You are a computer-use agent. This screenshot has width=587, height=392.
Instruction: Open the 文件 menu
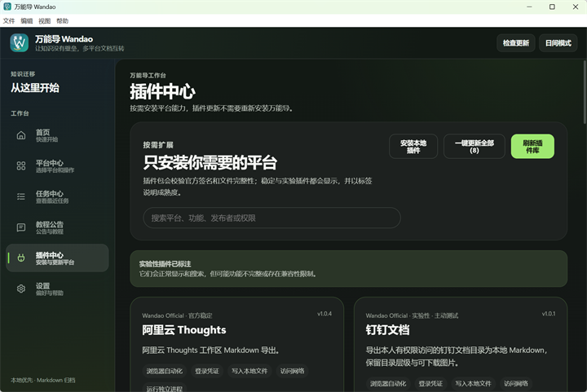(x=9, y=21)
